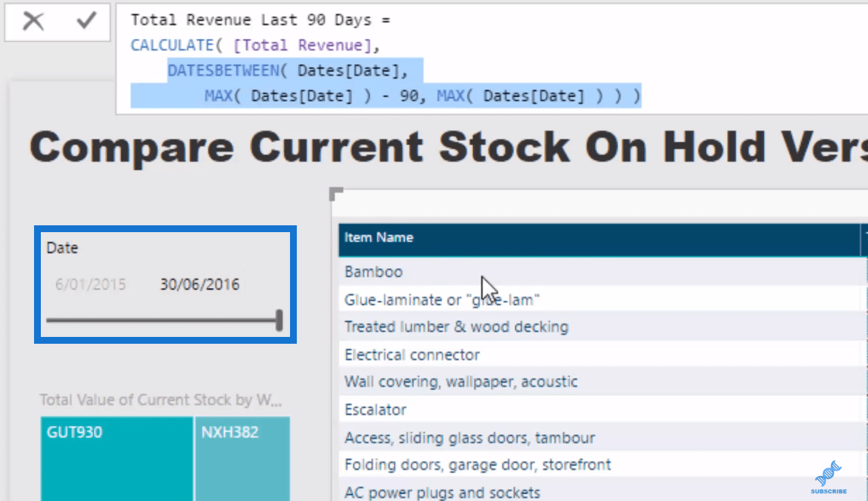Image resolution: width=868 pixels, height=501 pixels.
Task: Click the treemap title Total Value of Current Stock
Action: (161, 400)
